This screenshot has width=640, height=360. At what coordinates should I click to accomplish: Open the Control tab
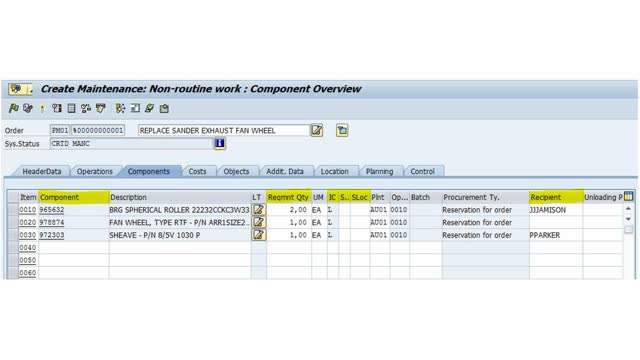click(422, 171)
